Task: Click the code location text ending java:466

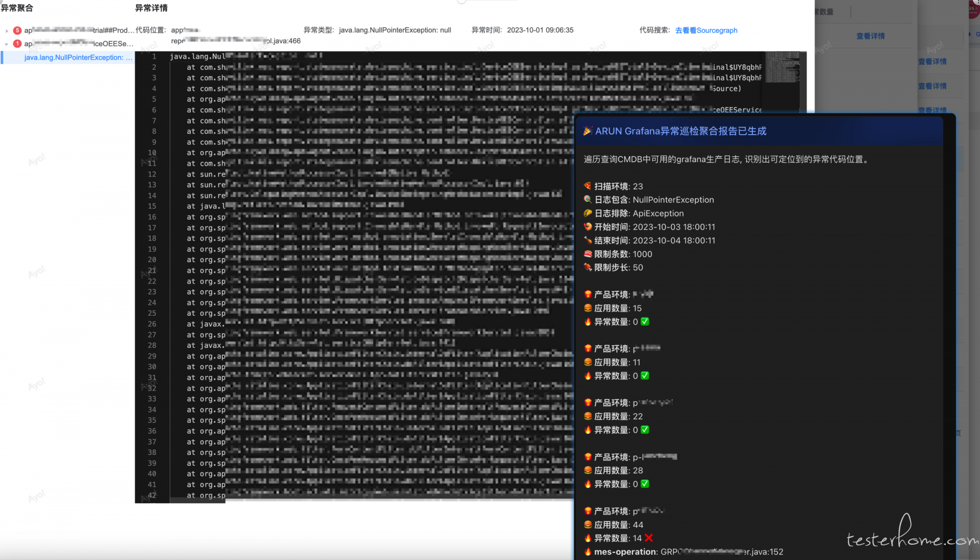Action: pyautogui.click(x=236, y=41)
